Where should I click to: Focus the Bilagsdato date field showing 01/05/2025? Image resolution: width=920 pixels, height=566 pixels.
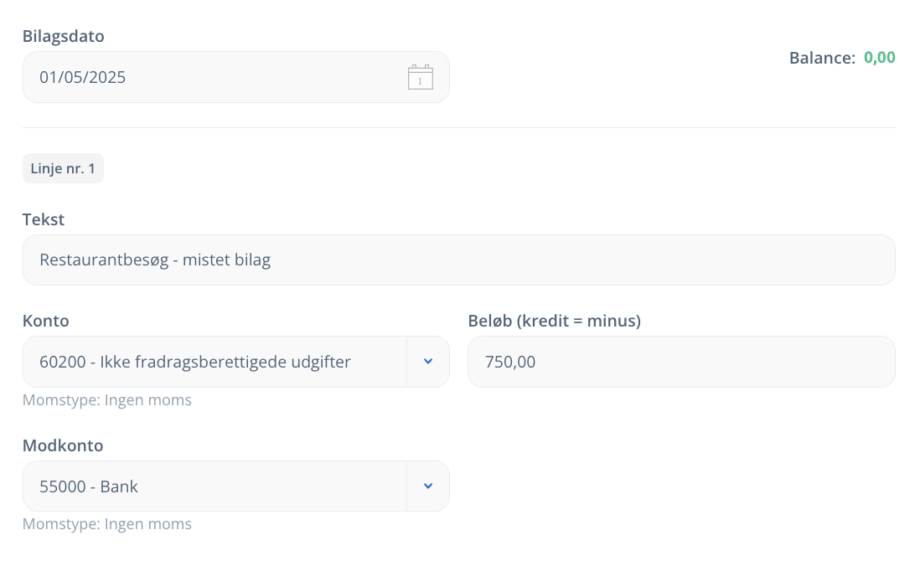coord(236,77)
